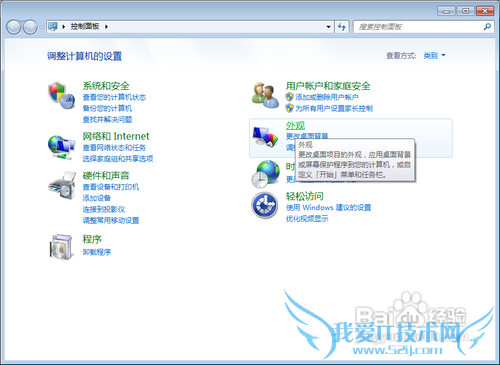Open the 程序 category heading
Viewport: 500px width, 365px height.
point(92,239)
